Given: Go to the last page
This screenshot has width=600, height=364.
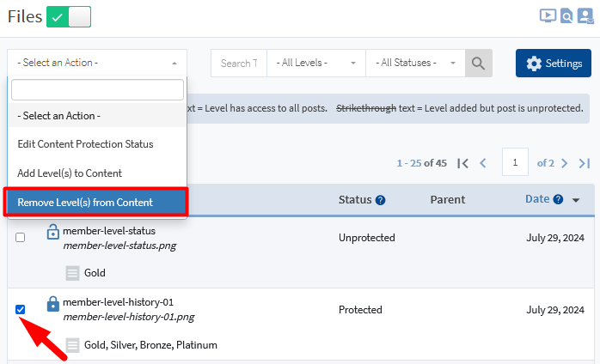Looking at the screenshot, I should [x=585, y=163].
